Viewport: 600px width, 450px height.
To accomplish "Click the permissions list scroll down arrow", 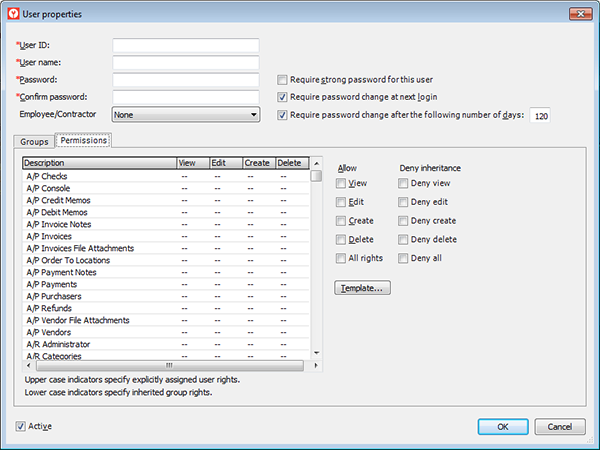I will (x=316, y=352).
